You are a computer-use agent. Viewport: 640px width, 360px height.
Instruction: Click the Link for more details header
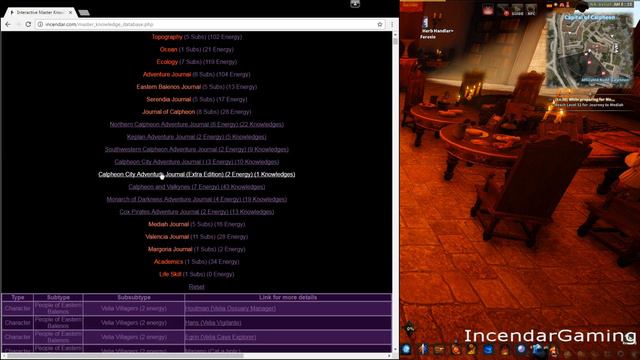pyautogui.click(x=288, y=298)
